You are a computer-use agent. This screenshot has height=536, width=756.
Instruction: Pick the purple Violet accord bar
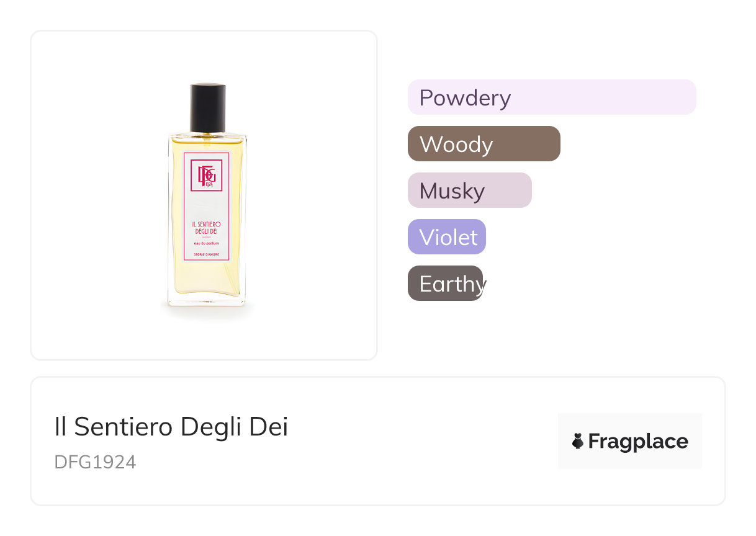click(446, 237)
